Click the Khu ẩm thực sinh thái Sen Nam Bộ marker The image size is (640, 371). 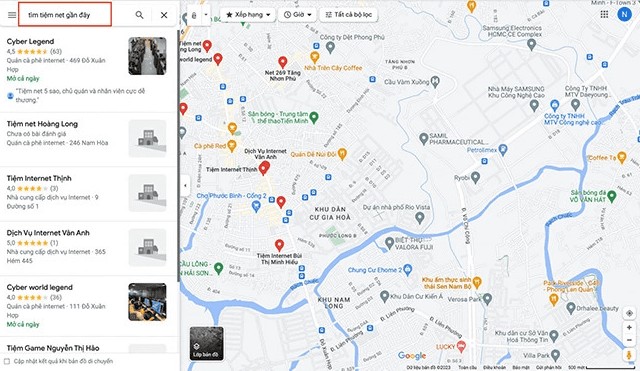[x=477, y=281]
